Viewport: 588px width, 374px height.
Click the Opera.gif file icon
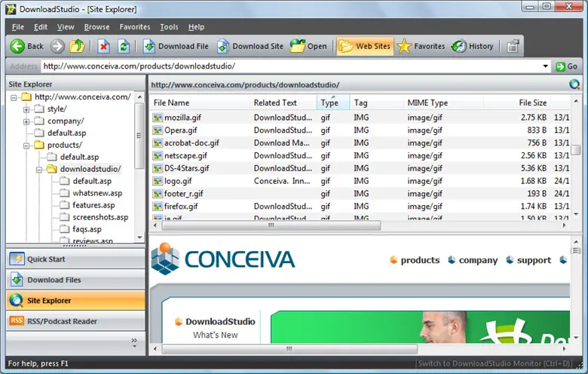[157, 130]
